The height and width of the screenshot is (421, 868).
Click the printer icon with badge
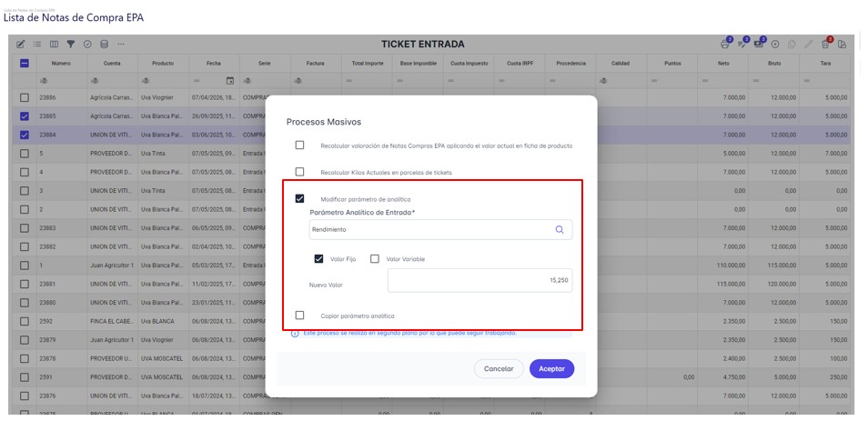725,44
